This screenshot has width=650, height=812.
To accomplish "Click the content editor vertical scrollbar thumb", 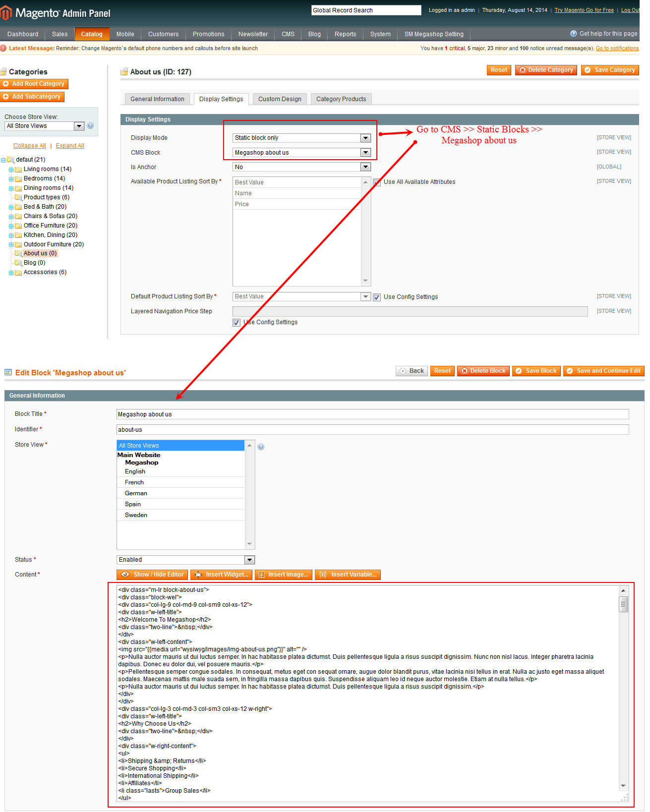I will tap(623, 604).
